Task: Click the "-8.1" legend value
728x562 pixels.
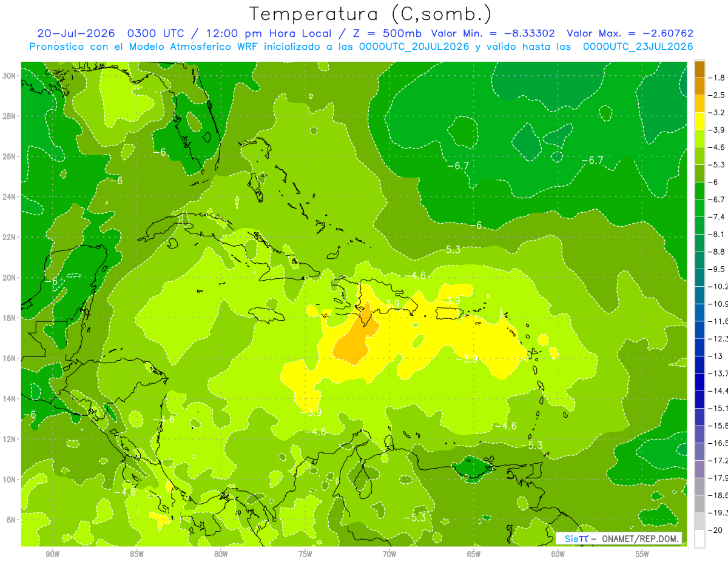Action: (717, 234)
